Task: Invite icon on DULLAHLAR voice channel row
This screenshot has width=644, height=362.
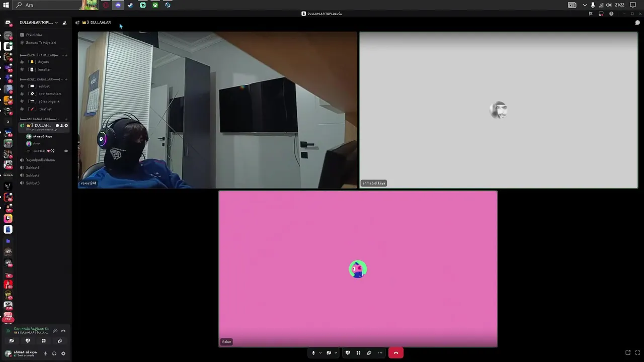Action: click(62, 125)
